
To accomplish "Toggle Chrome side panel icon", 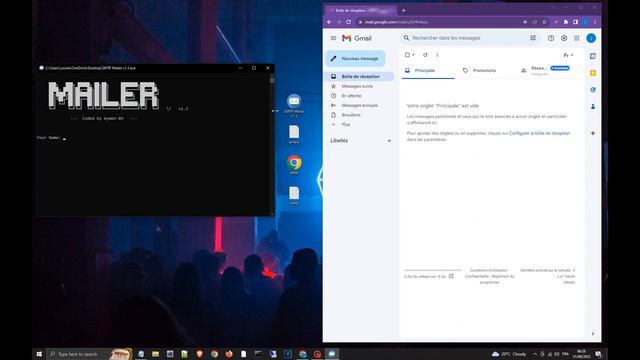I will pyautogui.click(x=576, y=22).
